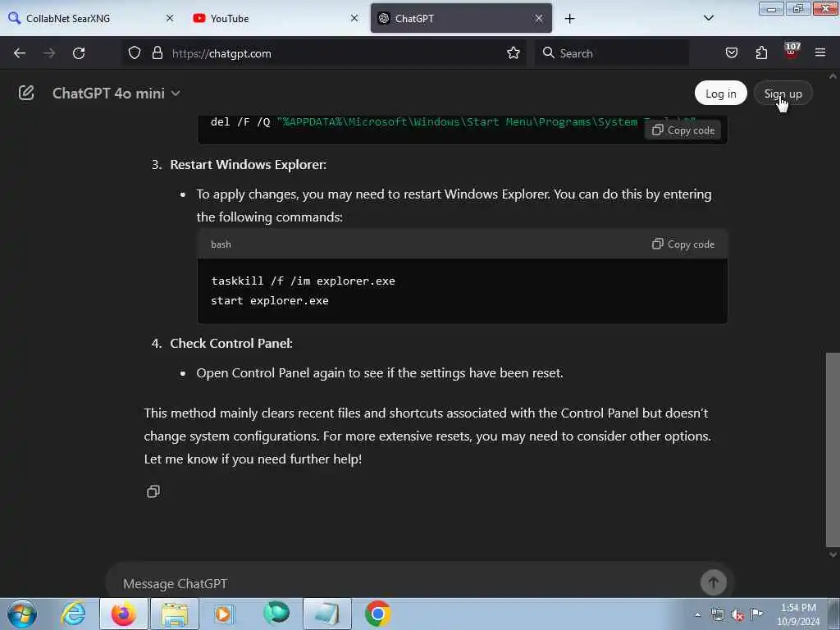Viewport: 840px width, 630px height.
Task: Click the Firefox Search box
Action: tap(612, 53)
